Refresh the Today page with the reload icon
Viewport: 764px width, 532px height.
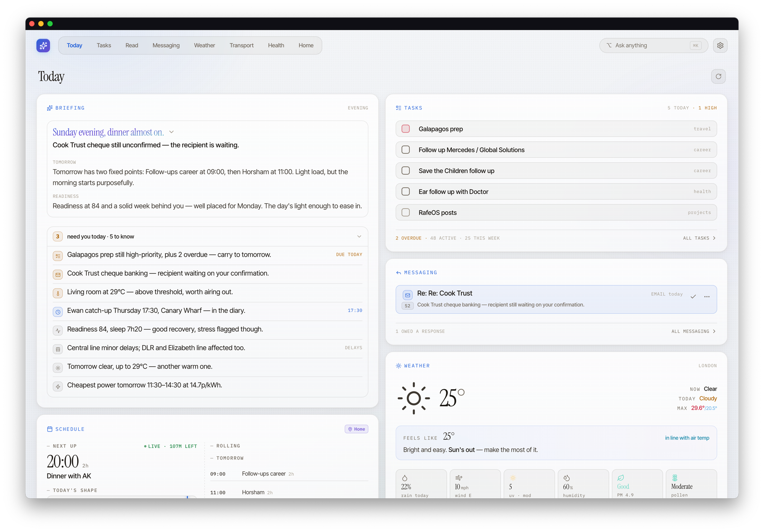(x=718, y=76)
